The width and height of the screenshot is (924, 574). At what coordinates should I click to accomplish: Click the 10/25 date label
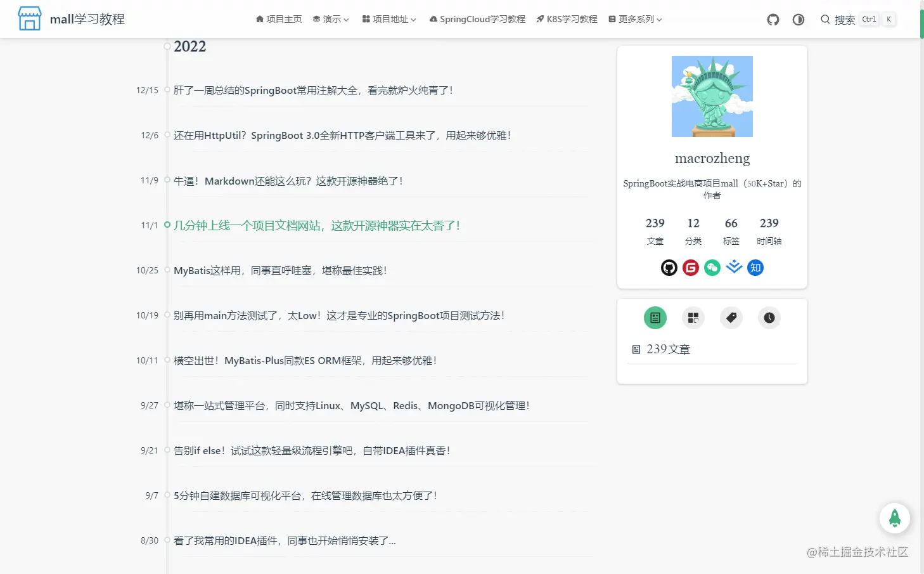147,271
